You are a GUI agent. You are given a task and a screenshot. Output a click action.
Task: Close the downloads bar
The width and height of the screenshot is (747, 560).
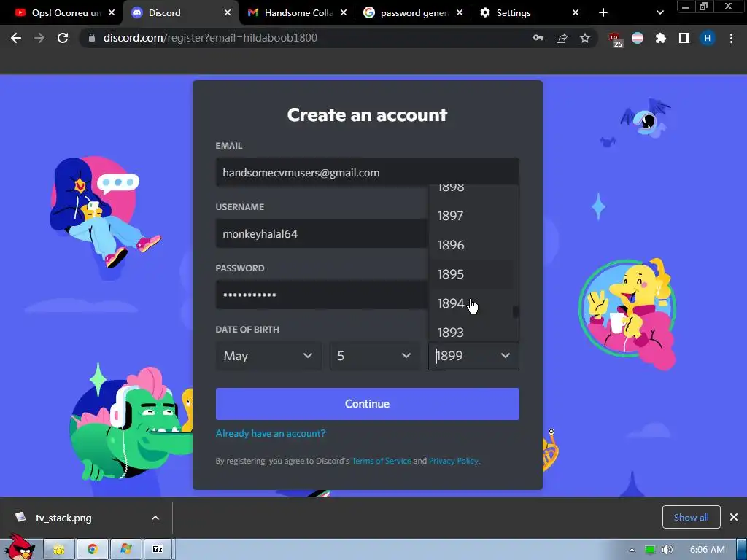pos(734,517)
